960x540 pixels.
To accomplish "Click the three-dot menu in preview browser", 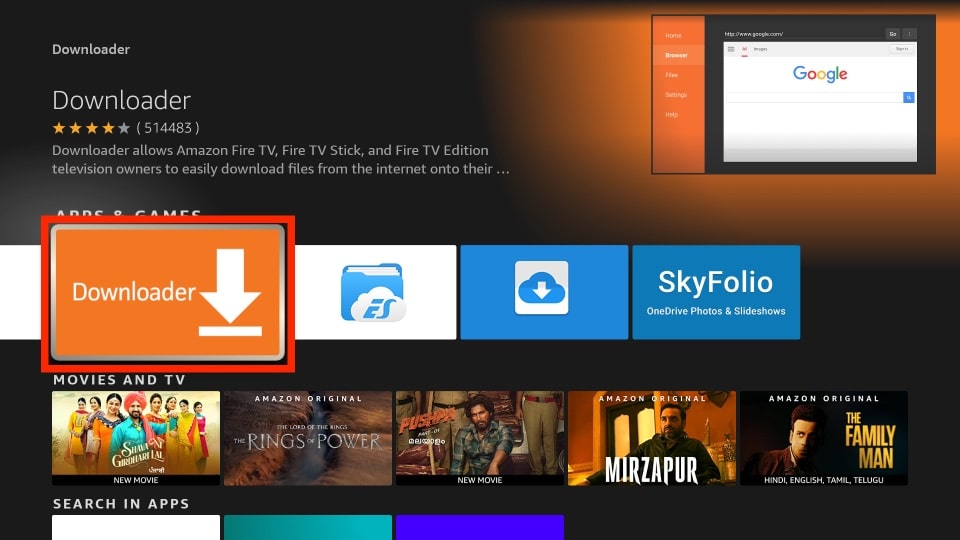I will click(910, 34).
